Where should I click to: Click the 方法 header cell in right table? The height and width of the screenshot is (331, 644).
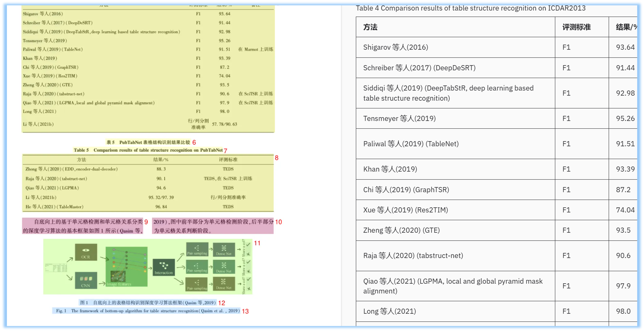click(x=370, y=27)
